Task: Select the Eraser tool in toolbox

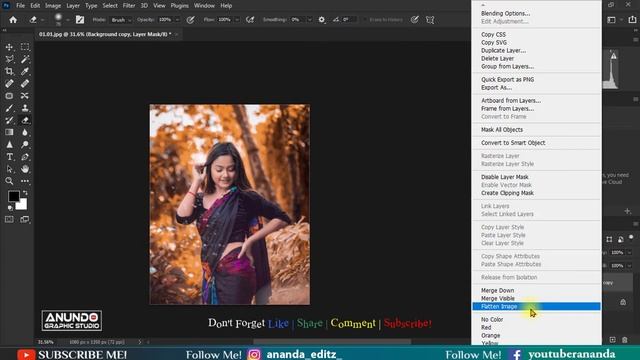Action: pyautogui.click(x=25, y=120)
